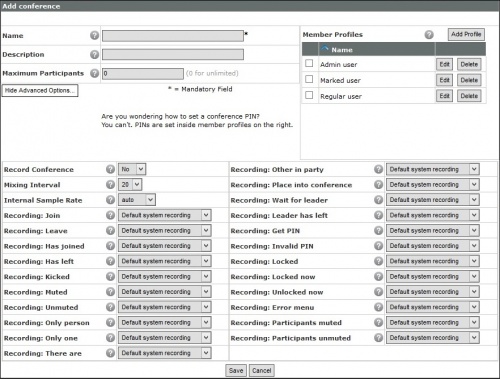Click the Save button
Screen dimensions: 500x379
point(236,371)
